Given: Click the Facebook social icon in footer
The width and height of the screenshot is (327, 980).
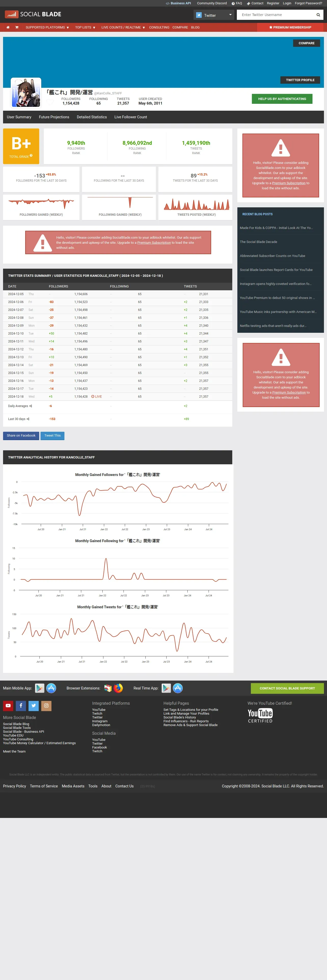Looking at the screenshot, I should tap(21, 706).
